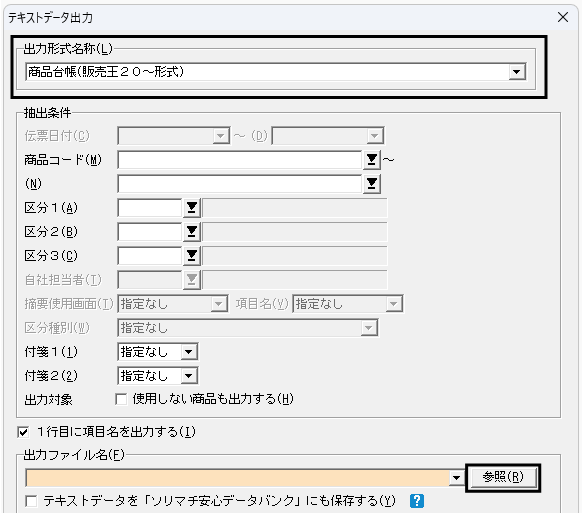Image resolution: width=582 pixels, height=517 pixels.
Task: Click the 参照(R) browse button
Action: point(503,477)
